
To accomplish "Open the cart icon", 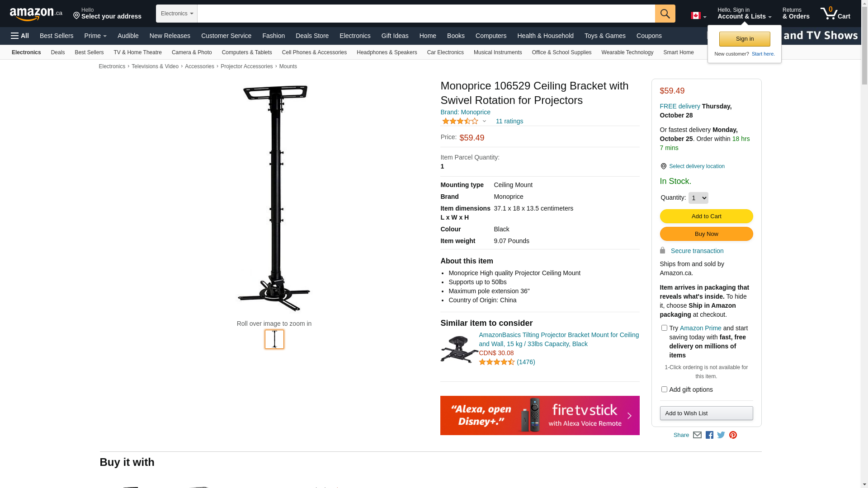I will 835,14.
